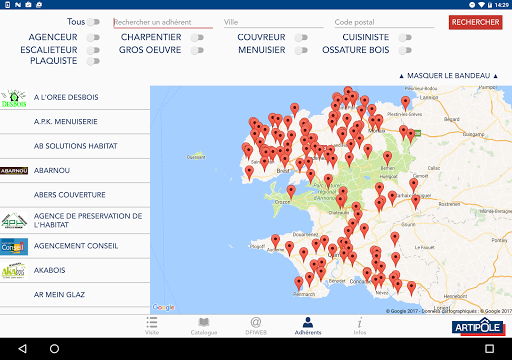Select AB SOLUTIONS HABITAT member
The image size is (512, 360).
(x=75, y=146)
